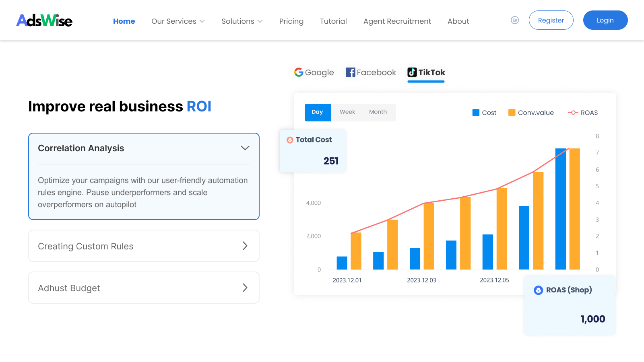The width and height of the screenshot is (644, 362).
Task: Toggle the ROAS line legend marker
Action: click(573, 113)
